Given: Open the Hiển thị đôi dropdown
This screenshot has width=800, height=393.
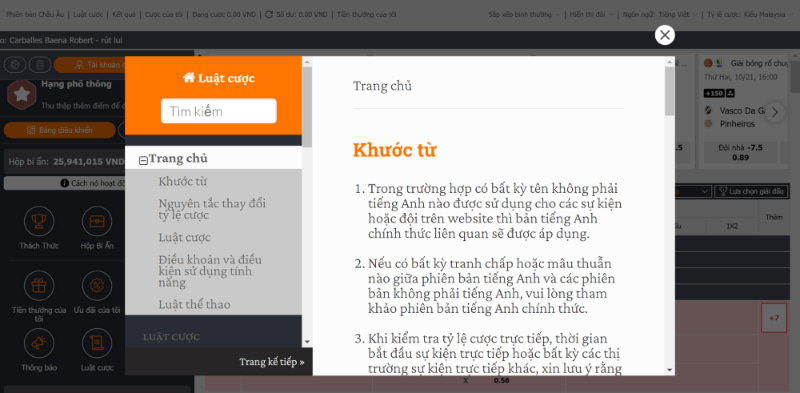Looking at the screenshot, I should pyautogui.click(x=592, y=14).
